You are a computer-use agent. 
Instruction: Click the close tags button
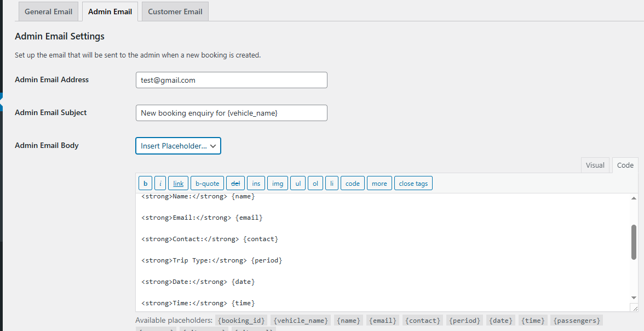click(x=413, y=182)
